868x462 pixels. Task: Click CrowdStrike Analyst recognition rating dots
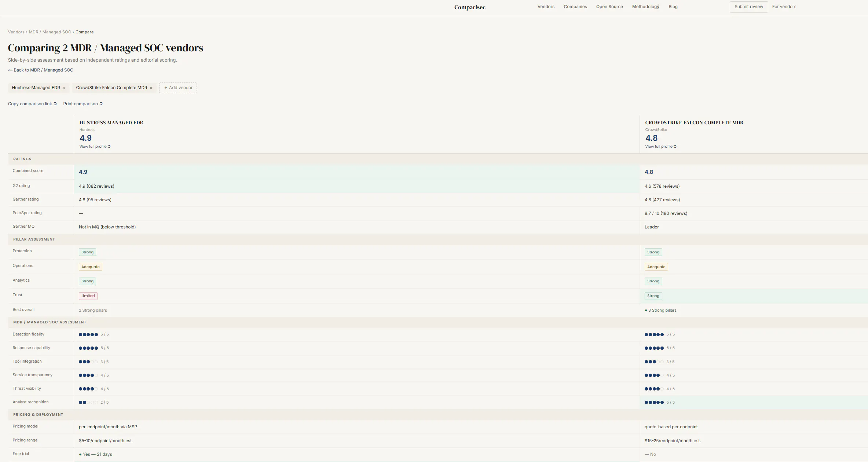654,403
